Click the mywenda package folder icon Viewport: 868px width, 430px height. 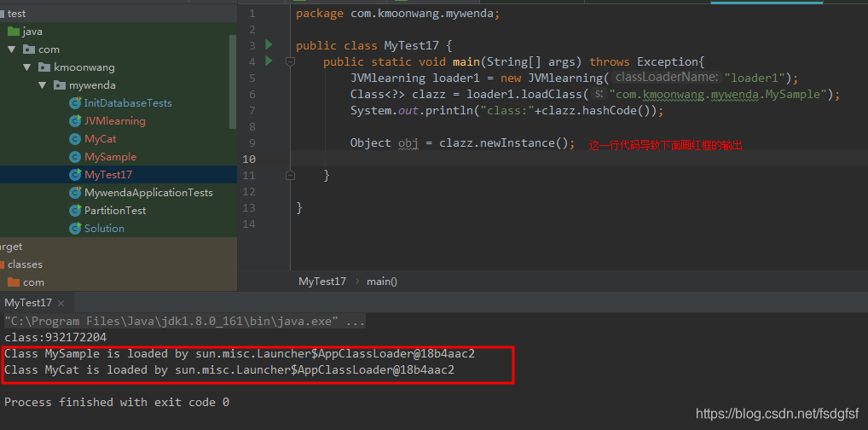click(60, 84)
